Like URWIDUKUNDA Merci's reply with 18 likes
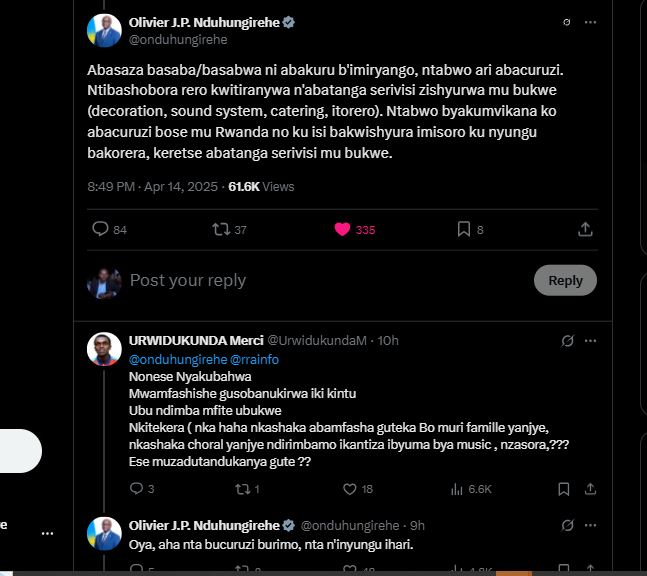Viewport: 647px width, 576px height. pos(350,489)
